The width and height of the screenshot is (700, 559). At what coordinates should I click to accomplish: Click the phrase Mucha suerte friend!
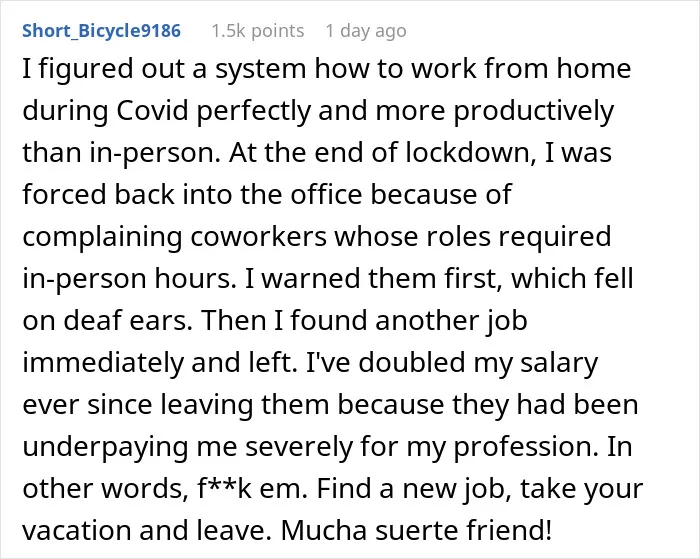point(416,530)
